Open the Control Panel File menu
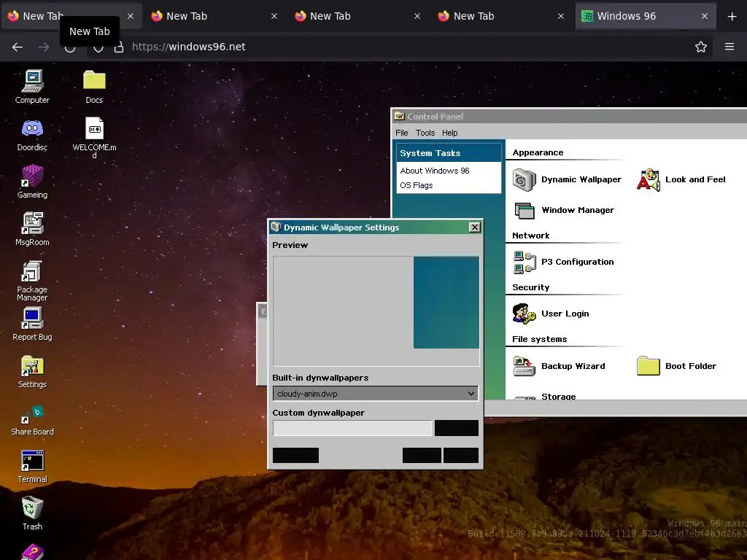 click(402, 133)
